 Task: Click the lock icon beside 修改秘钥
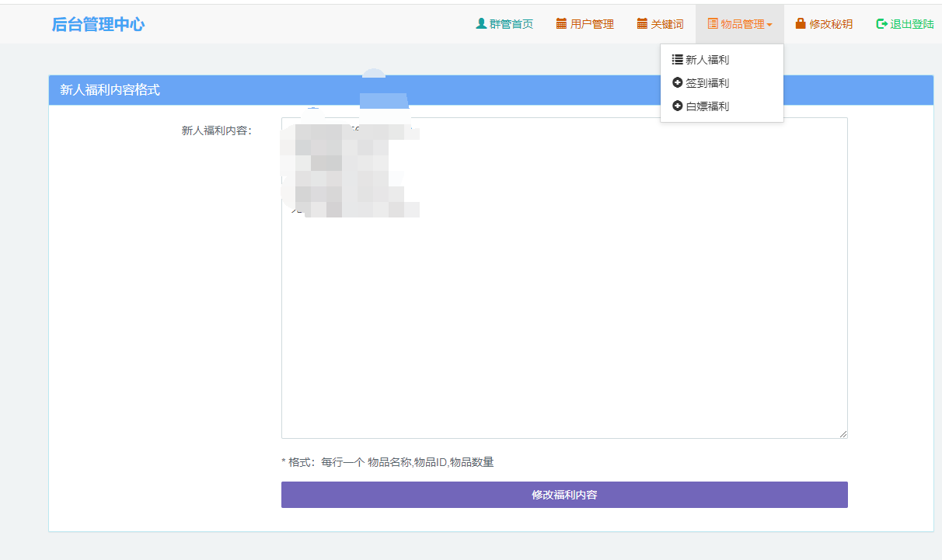pos(801,24)
